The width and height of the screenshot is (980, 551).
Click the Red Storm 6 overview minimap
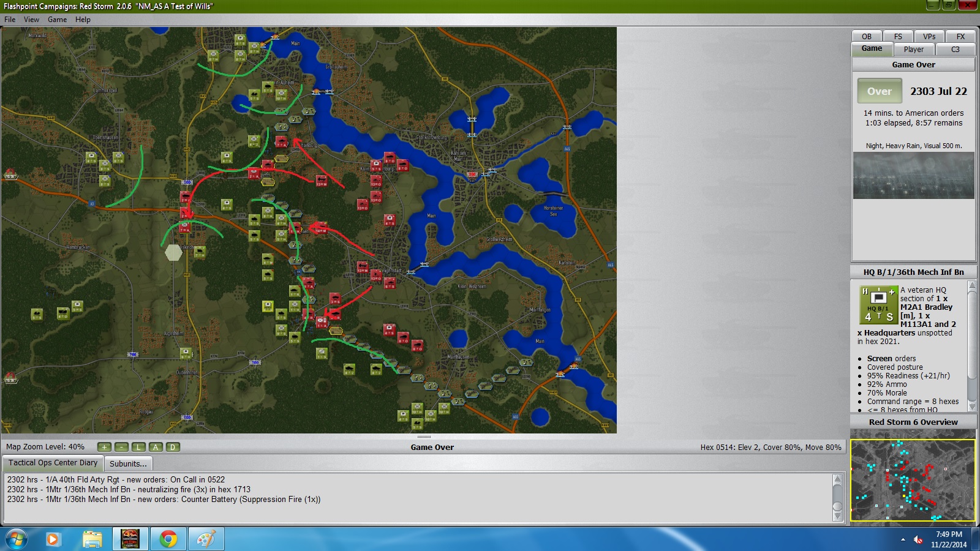point(913,480)
